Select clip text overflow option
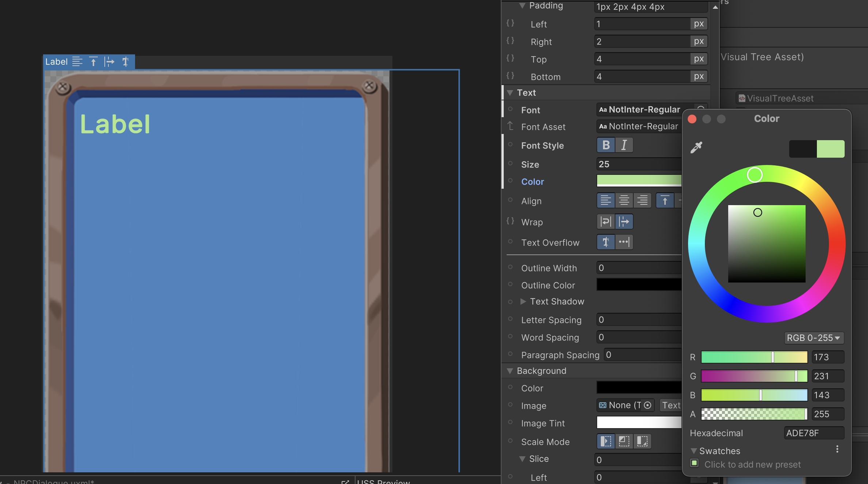Viewport: 868px width, 484px height. [x=606, y=242]
